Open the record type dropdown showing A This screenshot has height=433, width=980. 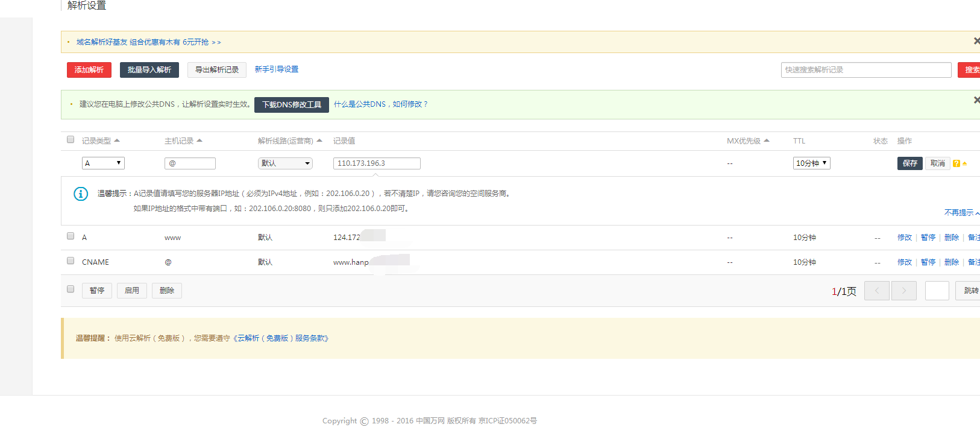click(103, 163)
